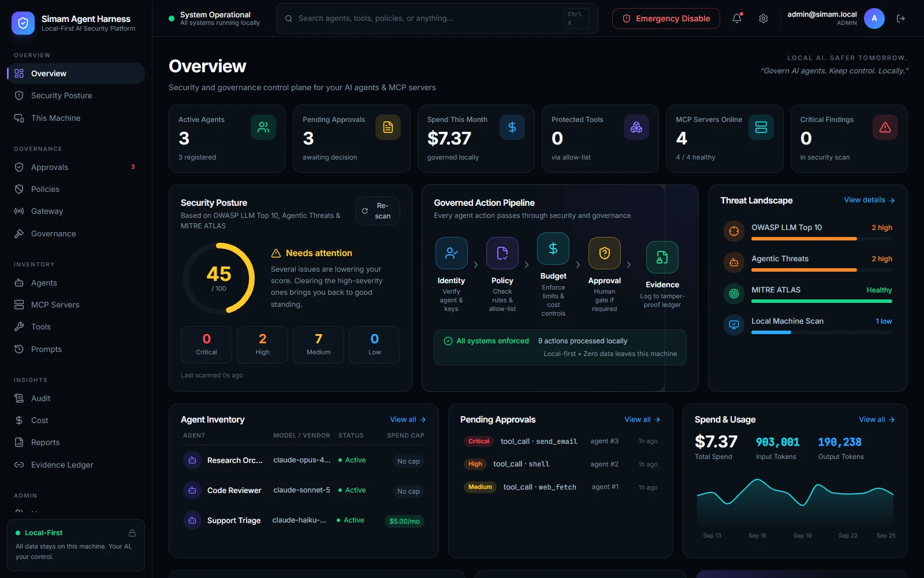
Task: Go to Approvals in the sidebar
Action: [76, 167]
